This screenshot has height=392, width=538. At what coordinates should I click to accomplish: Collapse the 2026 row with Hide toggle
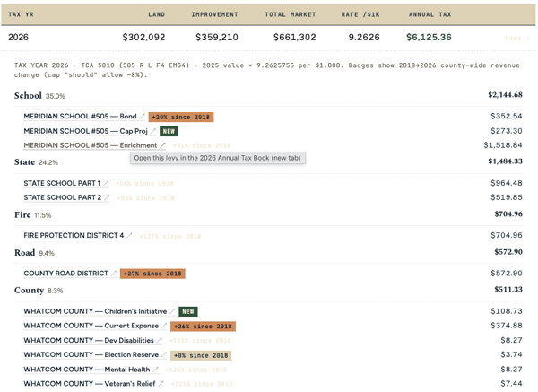[x=517, y=38]
